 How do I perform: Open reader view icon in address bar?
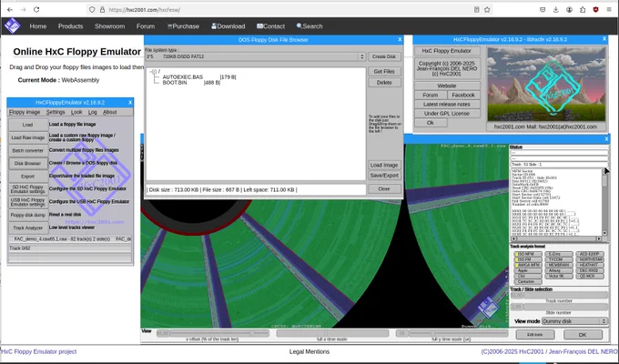pos(476,9)
